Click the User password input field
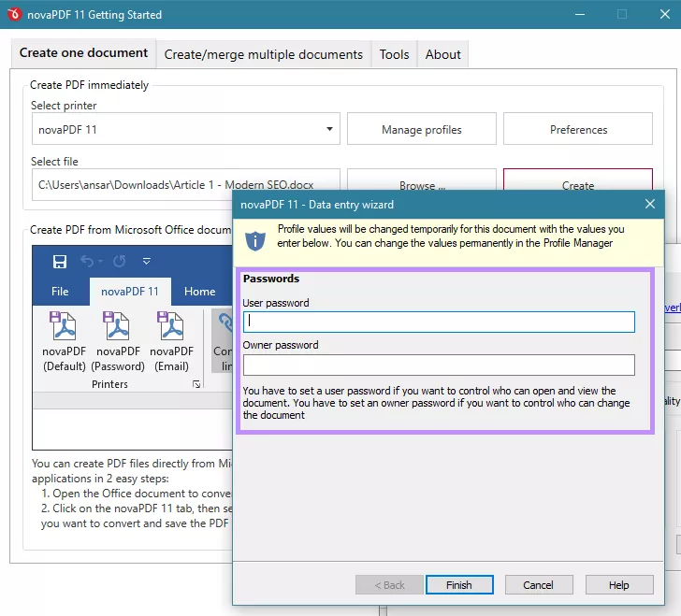The width and height of the screenshot is (681, 616). tap(439, 322)
